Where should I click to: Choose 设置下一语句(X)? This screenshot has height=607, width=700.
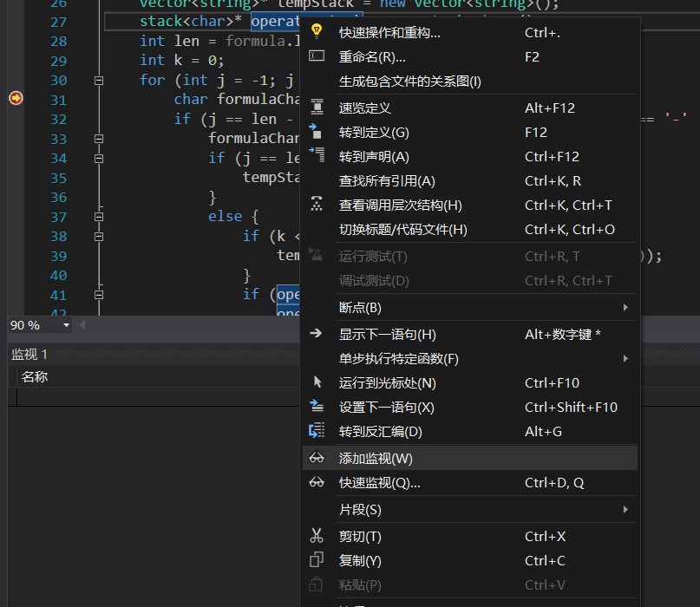[x=469, y=408]
